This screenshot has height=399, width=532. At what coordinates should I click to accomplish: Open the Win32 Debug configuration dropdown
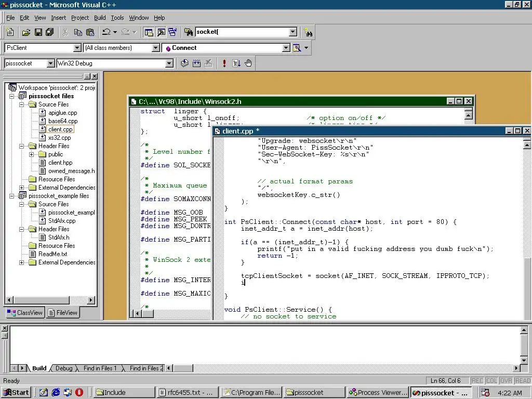pyautogui.click(x=169, y=63)
